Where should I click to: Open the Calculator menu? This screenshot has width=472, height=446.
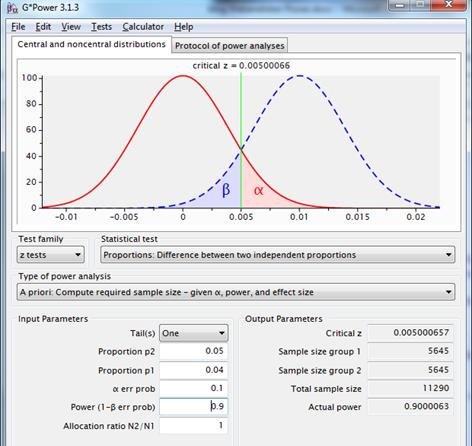click(x=143, y=27)
